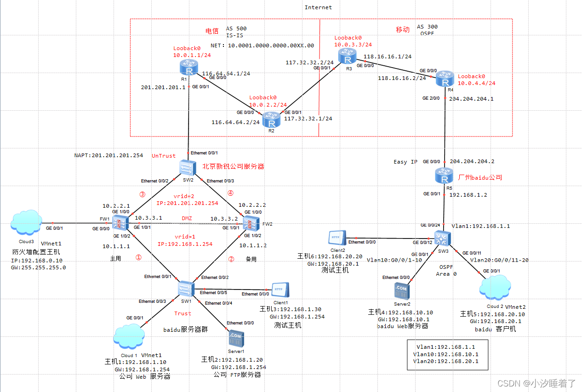This screenshot has height=392, width=582.
Task: Click the 192.168.1.2 address label
Action: coord(469,195)
